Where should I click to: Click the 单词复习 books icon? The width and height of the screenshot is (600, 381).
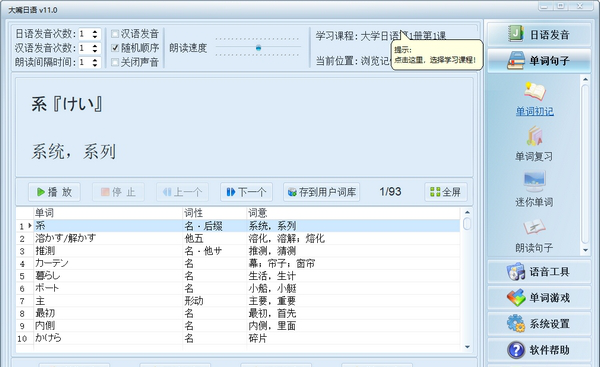coord(535,136)
